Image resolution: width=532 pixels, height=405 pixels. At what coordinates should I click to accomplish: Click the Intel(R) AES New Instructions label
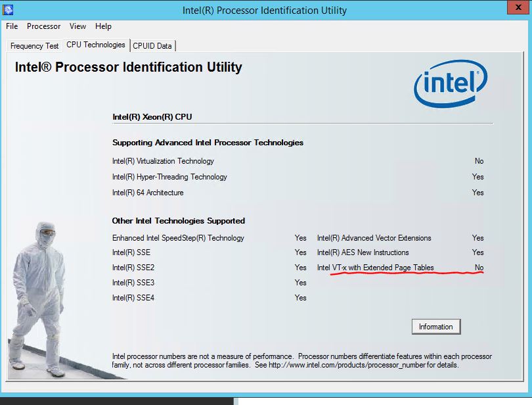363,252
